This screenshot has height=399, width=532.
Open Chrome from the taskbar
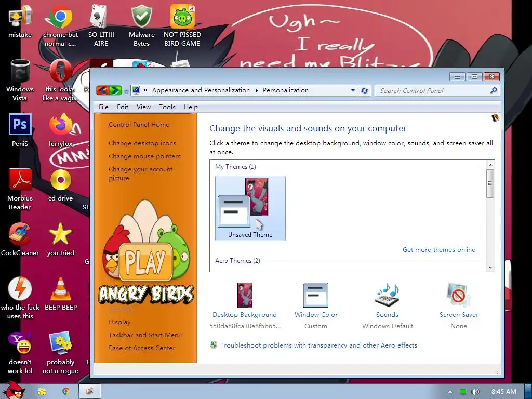pyautogui.click(x=66, y=392)
